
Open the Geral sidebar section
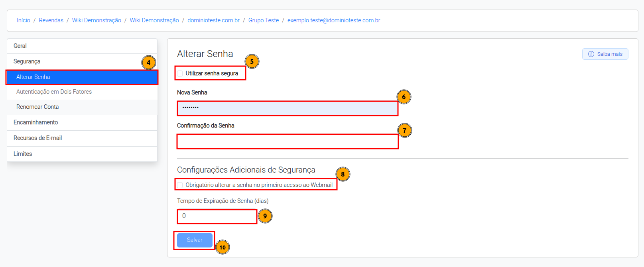pos(82,46)
